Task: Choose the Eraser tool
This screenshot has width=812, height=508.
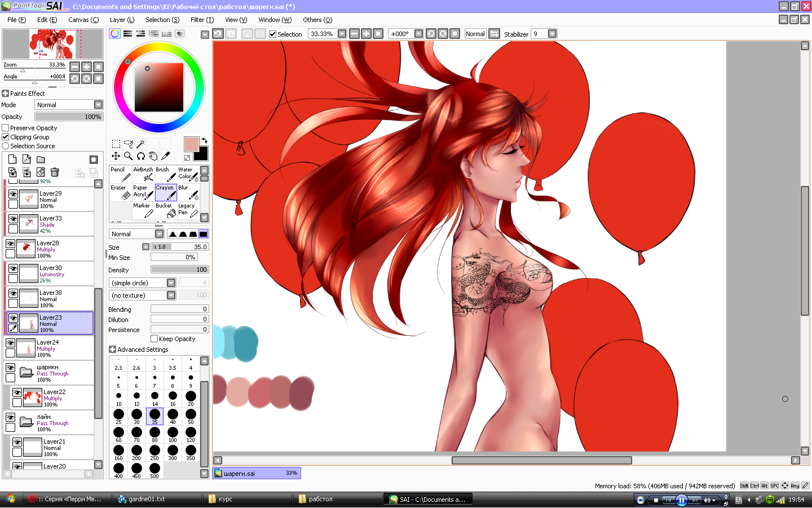Action: (120, 192)
